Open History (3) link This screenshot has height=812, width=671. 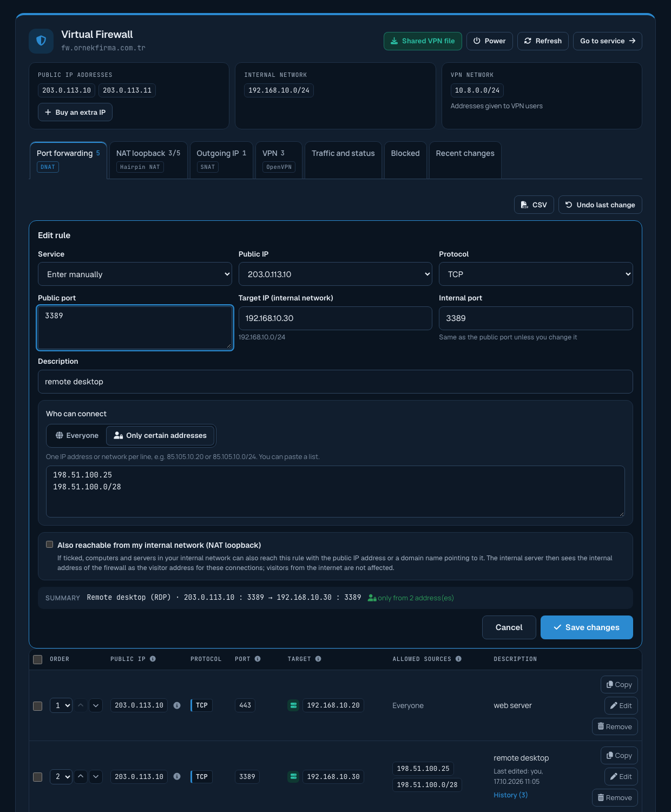tap(510, 795)
